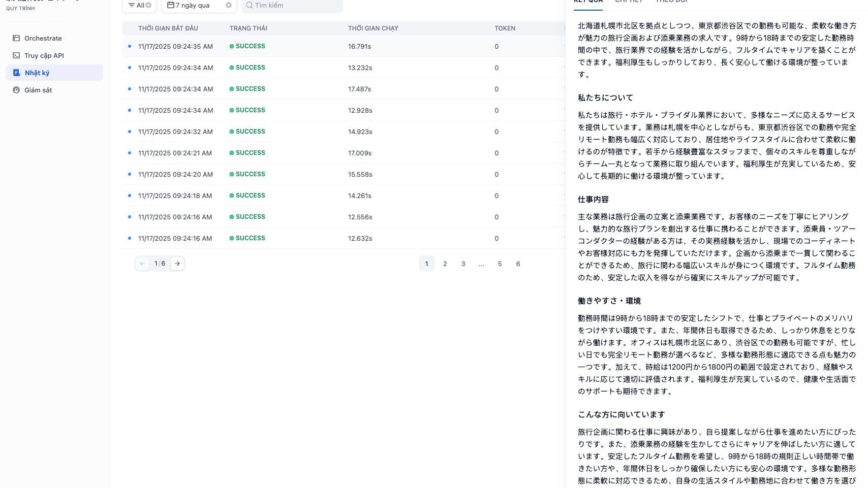
Task: Open Giám sát monitoring icon
Action: [x=16, y=90]
